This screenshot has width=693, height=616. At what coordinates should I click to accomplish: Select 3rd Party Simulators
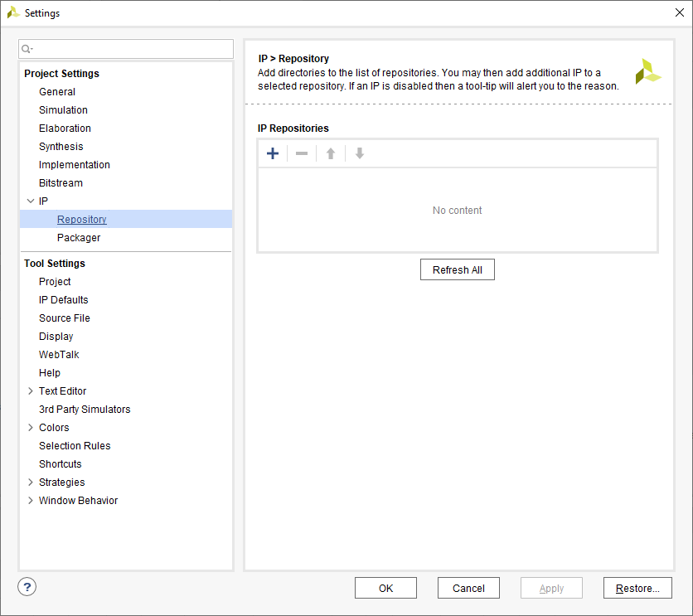[x=85, y=410]
